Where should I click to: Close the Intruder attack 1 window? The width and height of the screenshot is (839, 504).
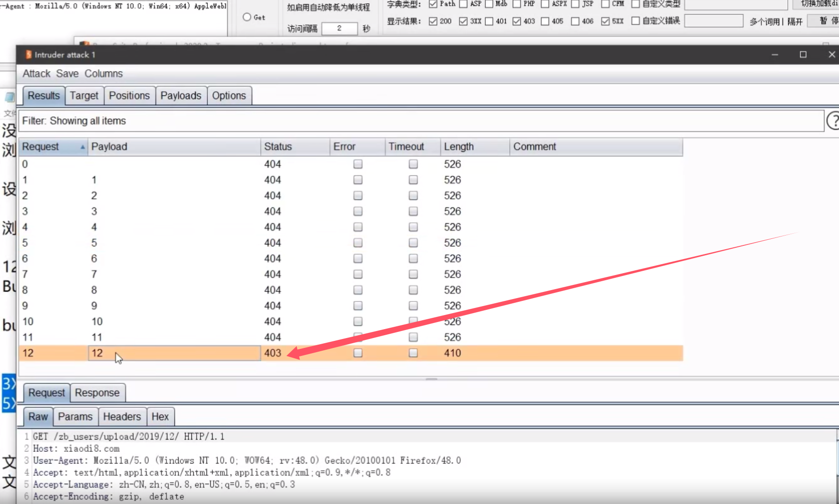point(831,55)
